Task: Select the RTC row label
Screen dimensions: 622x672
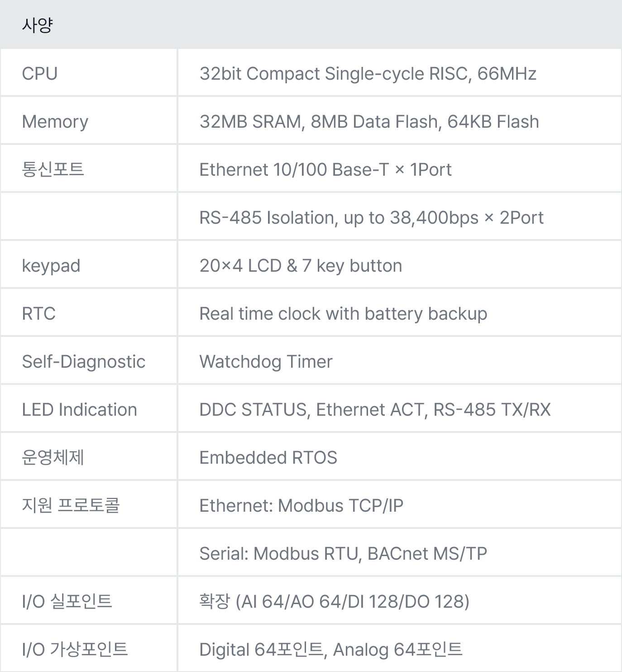Action: [39, 314]
